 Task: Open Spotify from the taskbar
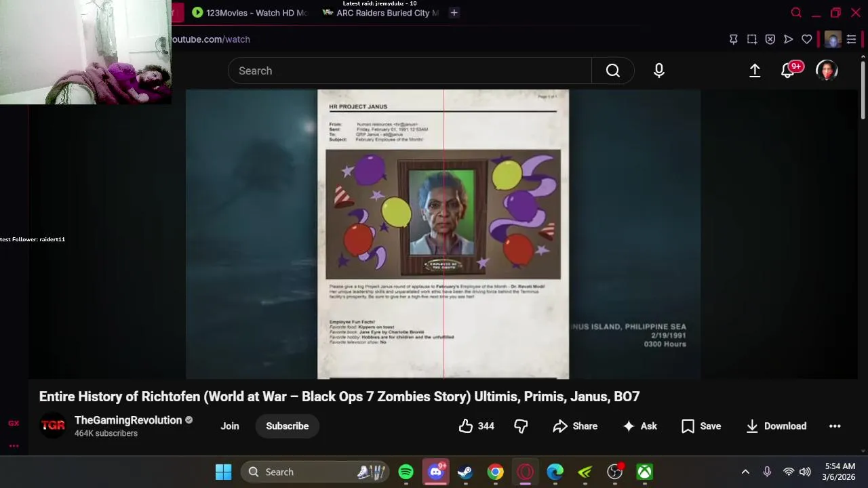406,472
